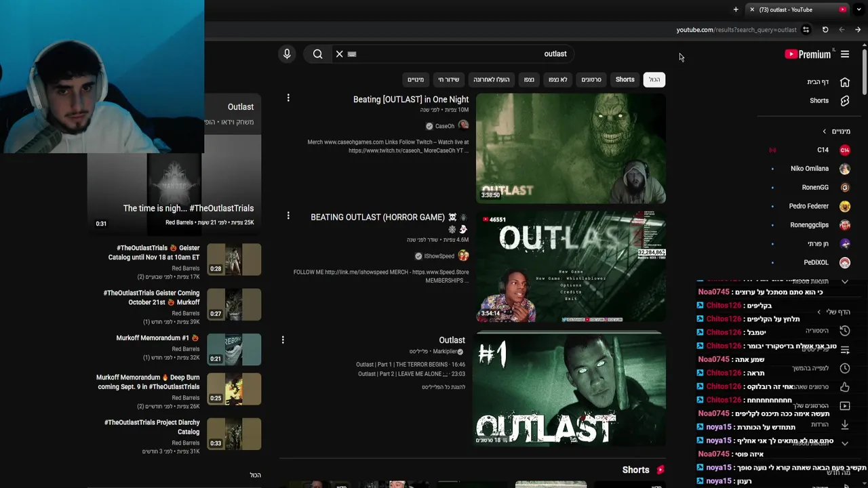Open PeDiXOL channel avatar in subscriptions
The height and width of the screenshot is (488, 868).
845,262
